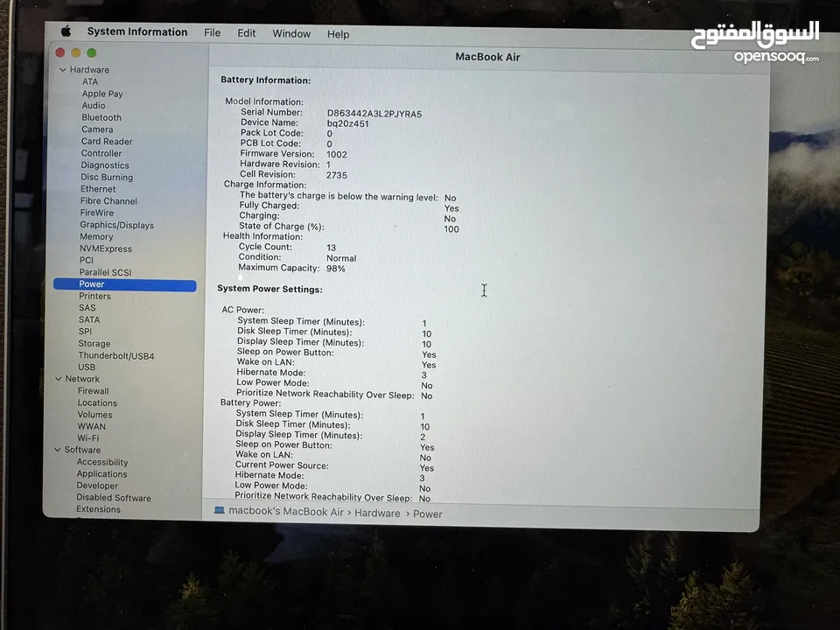Open the Window menu
Image resolution: width=840 pixels, height=630 pixels.
(x=291, y=34)
